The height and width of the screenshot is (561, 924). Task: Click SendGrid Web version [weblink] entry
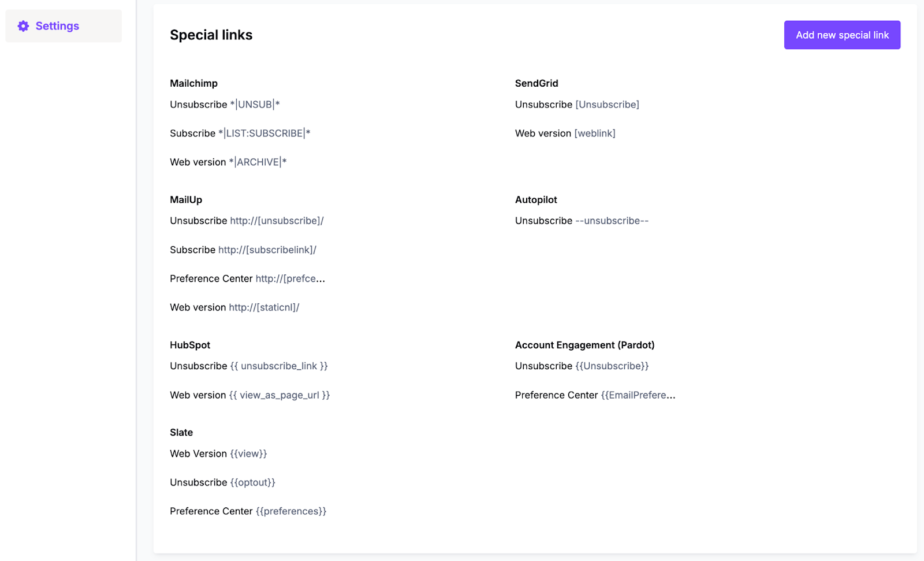[x=565, y=133]
